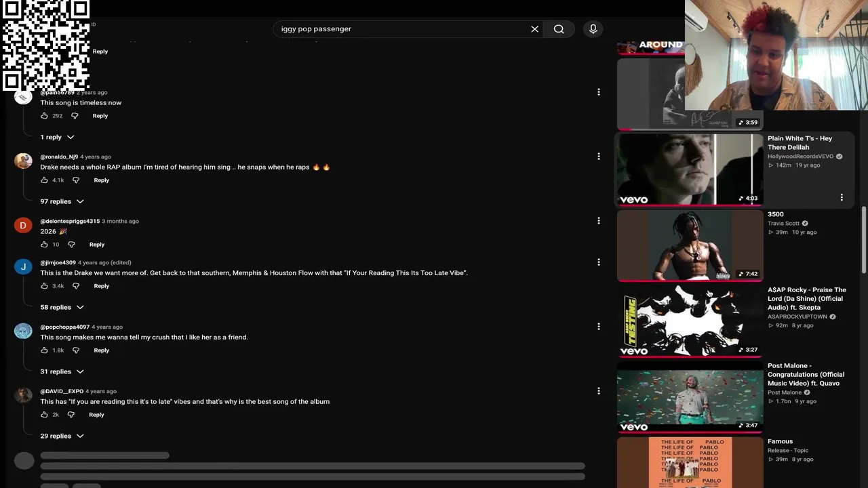Screen dimensions: 868x488
Task: Click the page vertical scrollbar thumb
Action: 864,241
